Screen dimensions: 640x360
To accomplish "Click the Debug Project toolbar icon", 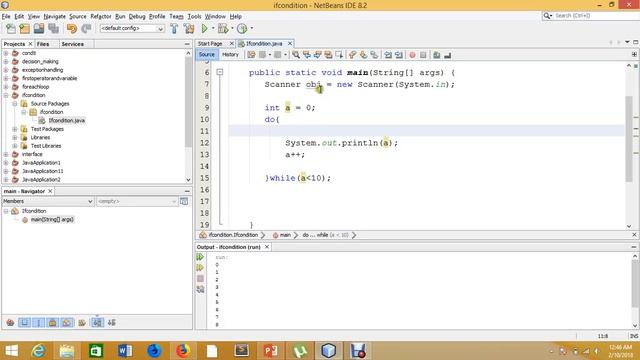I will coord(223,29).
